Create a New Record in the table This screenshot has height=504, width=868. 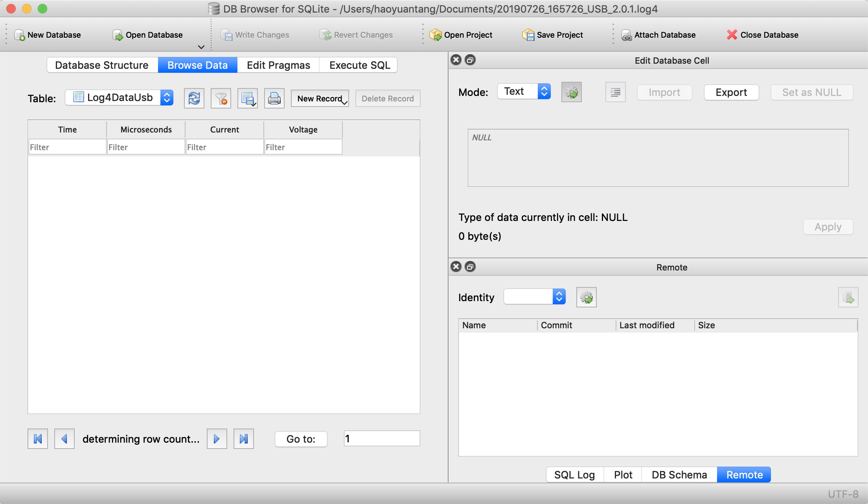coord(319,98)
